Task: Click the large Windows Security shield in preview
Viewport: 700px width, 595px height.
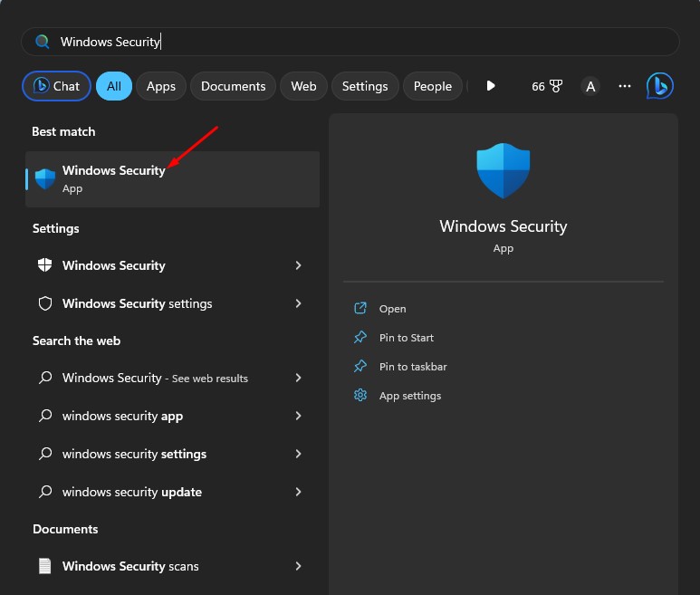Action: (503, 170)
